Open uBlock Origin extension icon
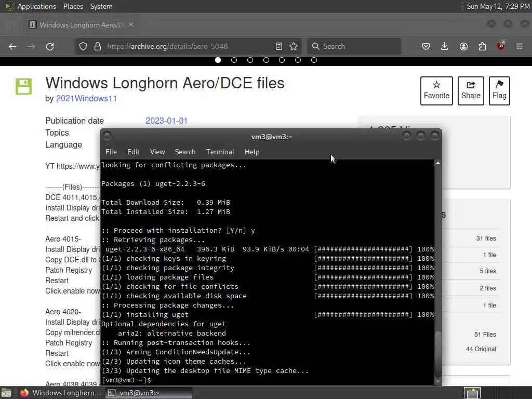The width and height of the screenshot is (532, 399). point(501,46)
